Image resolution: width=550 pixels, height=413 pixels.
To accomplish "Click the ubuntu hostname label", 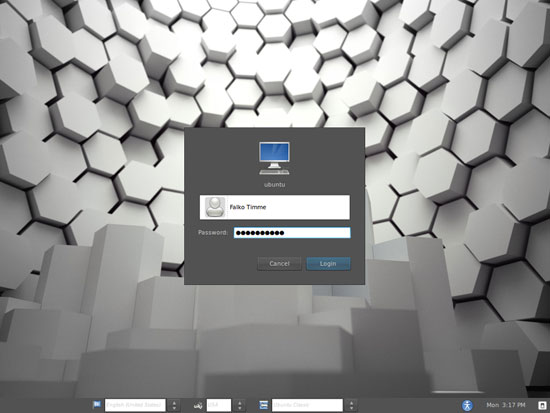I will pos(275,184).
